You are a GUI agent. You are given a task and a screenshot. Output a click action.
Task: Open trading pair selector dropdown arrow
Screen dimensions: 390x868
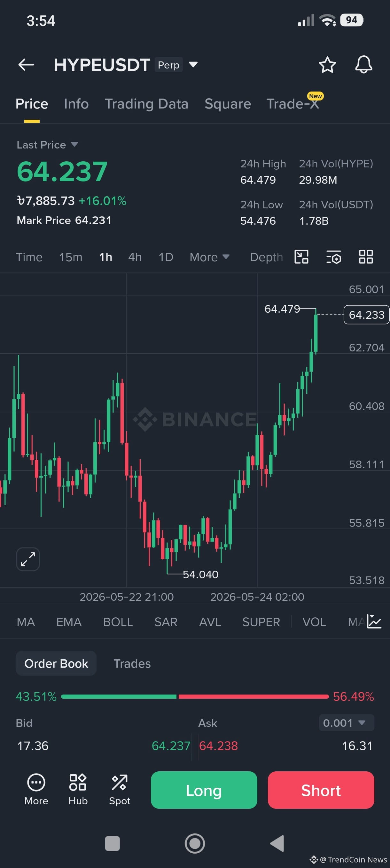point(193,64)
